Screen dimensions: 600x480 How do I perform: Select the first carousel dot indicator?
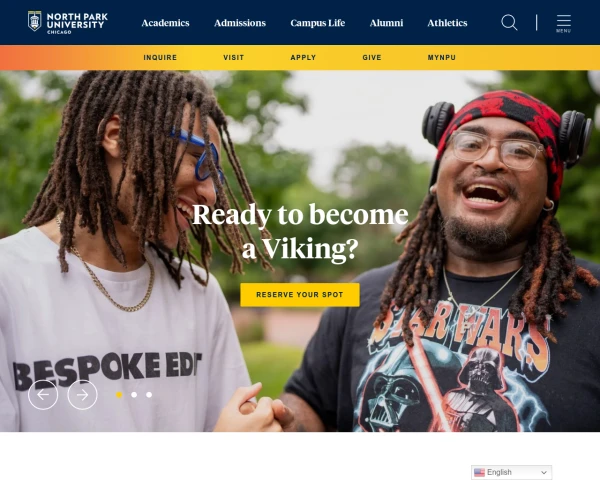[x=119, y=395]
